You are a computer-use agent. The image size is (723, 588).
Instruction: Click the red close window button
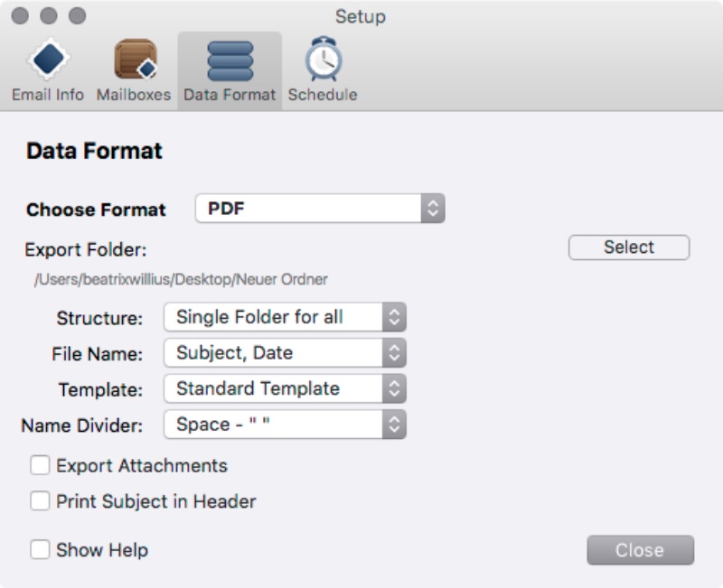click(x=21, y=16)
